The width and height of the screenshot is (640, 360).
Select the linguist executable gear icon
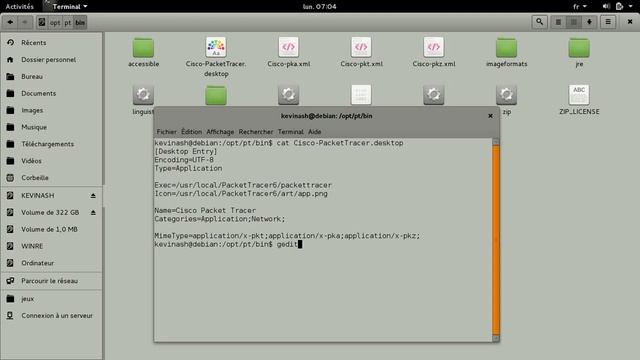(x=143, y=95)
